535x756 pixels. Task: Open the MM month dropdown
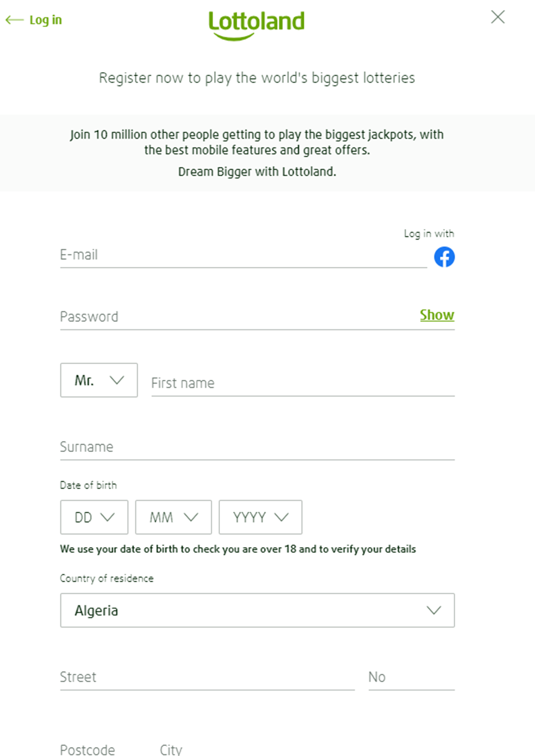tap(173, 517)
